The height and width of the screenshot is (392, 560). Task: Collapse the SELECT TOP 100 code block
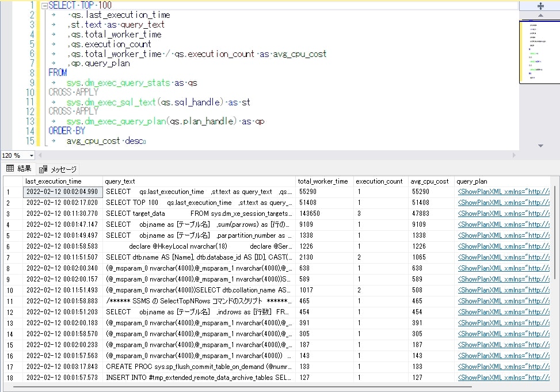pos(45,6)
